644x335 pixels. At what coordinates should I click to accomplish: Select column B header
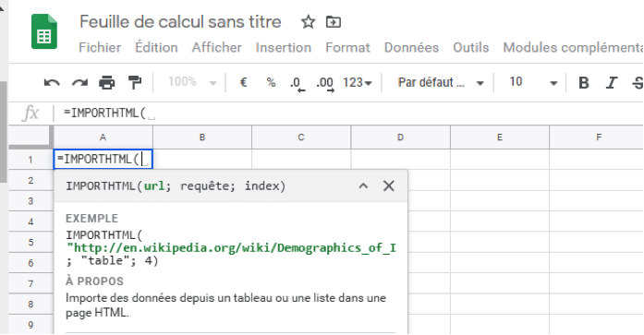(x=202, y=138)
